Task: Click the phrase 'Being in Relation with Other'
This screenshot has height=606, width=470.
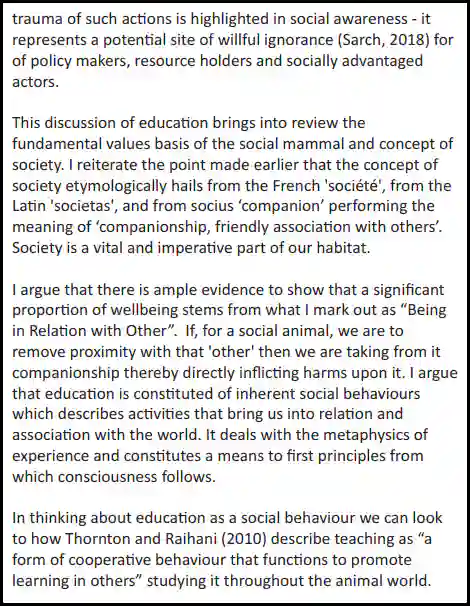Action: tap(229, 320)
